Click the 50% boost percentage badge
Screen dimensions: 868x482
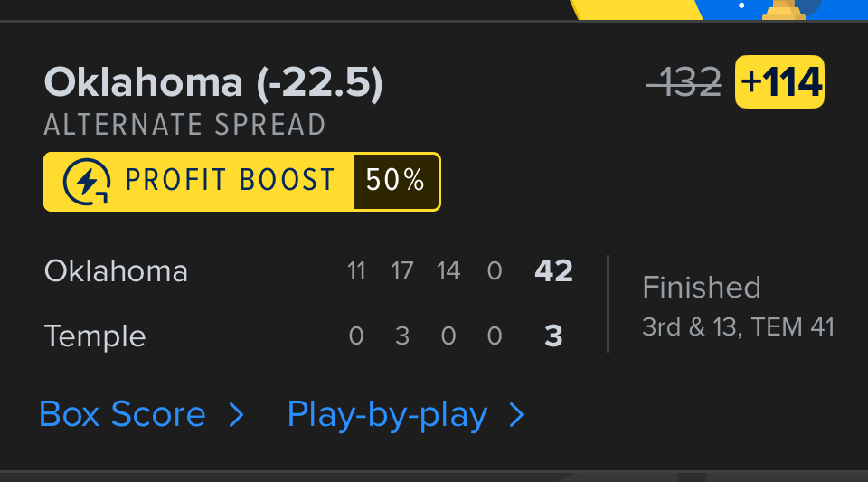click(x=395, y=181)
